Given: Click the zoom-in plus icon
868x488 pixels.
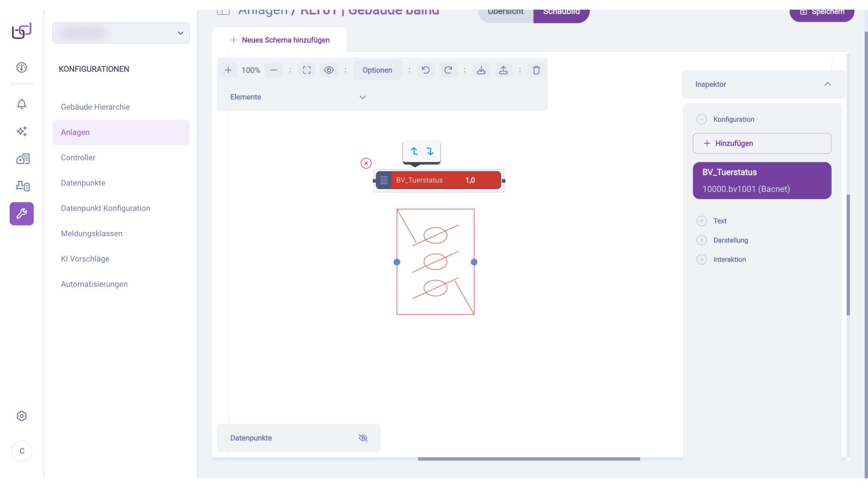Looking at the screenshot, I should click(x=228, y=70).
